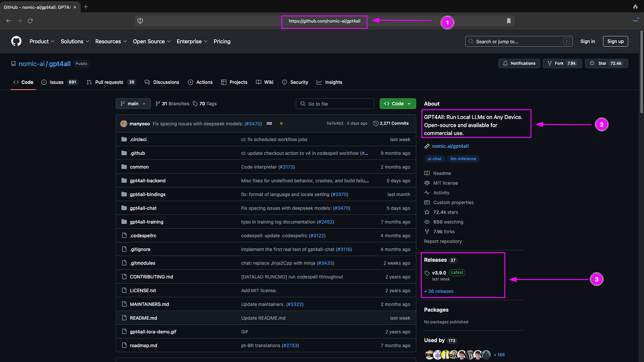Image resolution: width=644 pixels, height=362 pixels.
Task: Reload the page with the refresh icon
Action: click(30, 21)
